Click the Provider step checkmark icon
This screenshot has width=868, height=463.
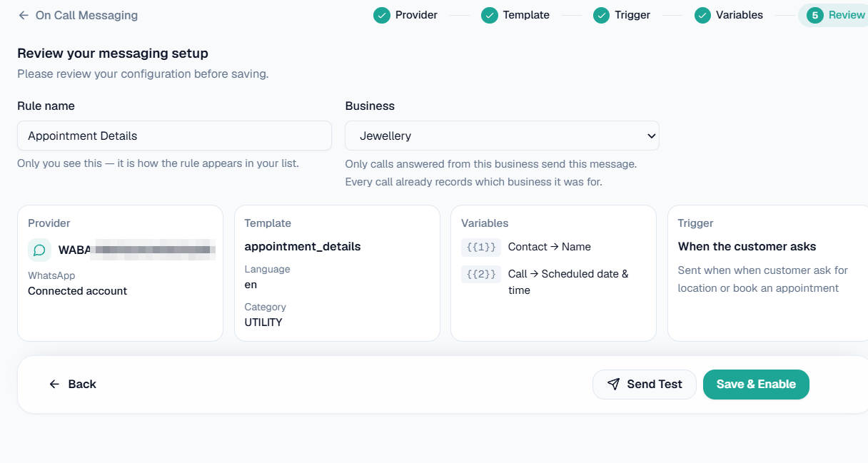[382, 15]
